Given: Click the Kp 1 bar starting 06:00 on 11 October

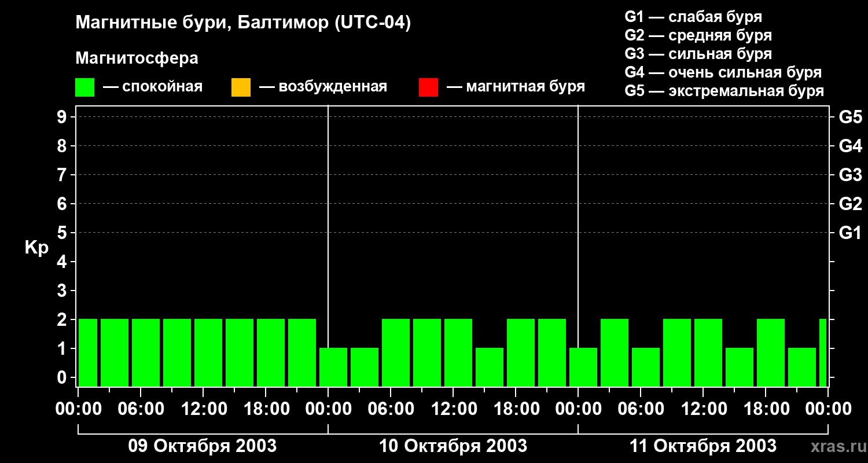Looking at the screenshot, I should point(646,367).
